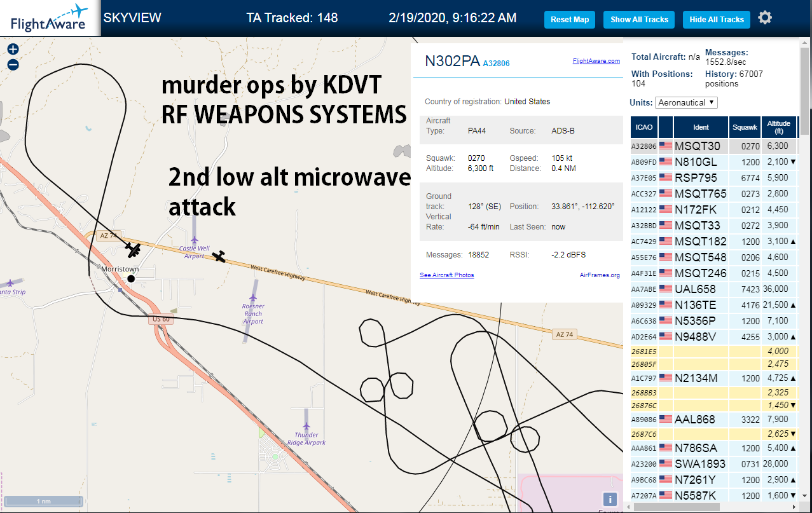Click the N302PA registration heading

click(452, 61)
